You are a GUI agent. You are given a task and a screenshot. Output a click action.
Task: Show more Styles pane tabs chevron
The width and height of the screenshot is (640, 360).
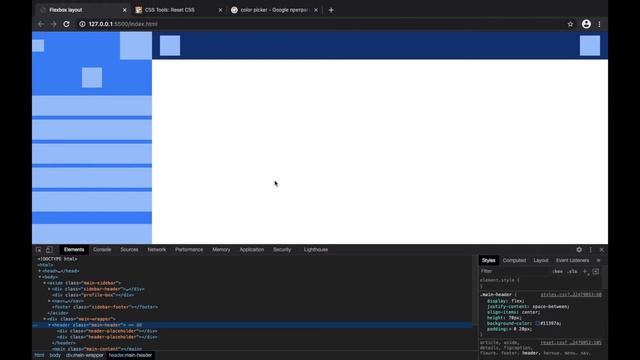(x=598, y=260)
